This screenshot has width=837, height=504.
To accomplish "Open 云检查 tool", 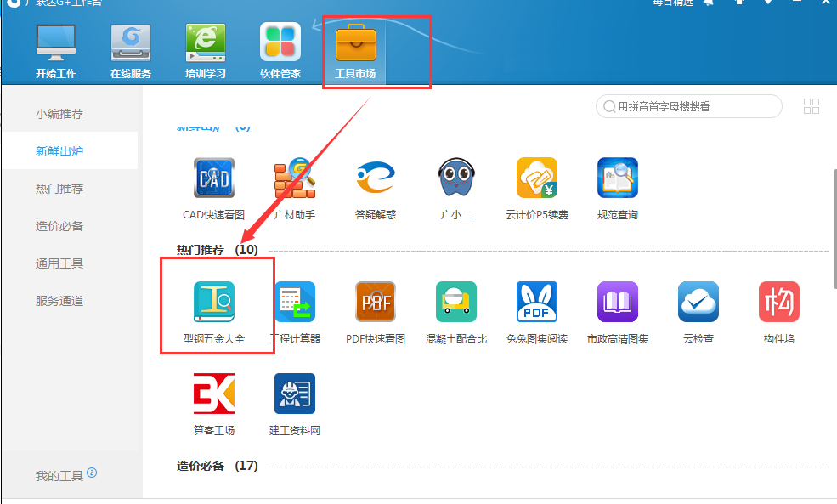I will point(698,313).
